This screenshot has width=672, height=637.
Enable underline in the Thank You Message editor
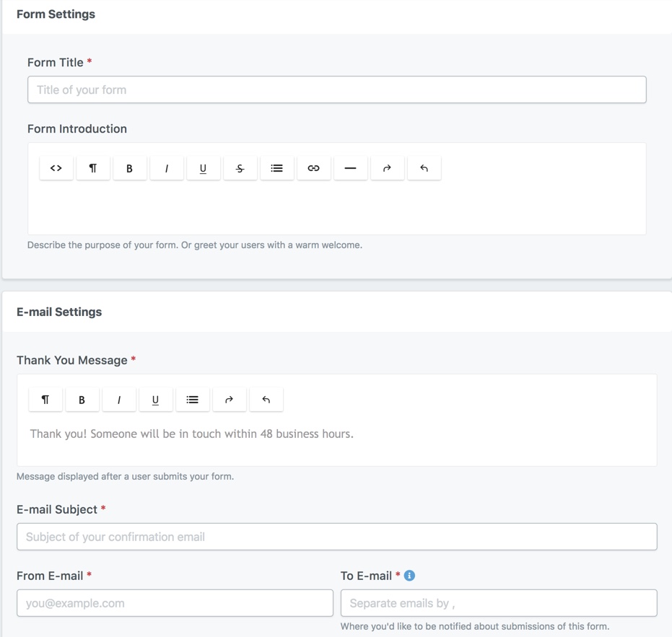(155, 399)
